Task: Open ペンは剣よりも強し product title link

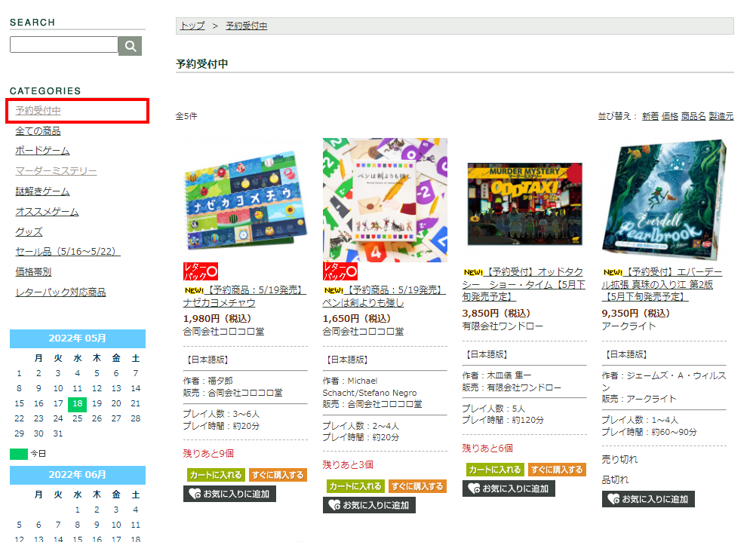Action: 384,296
